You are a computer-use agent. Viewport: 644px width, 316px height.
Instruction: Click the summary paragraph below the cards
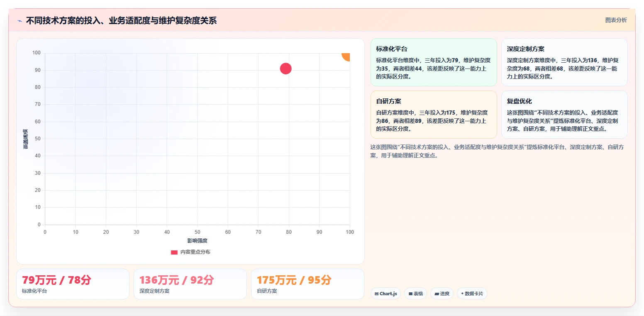pyautogui.click(x=497, y=151)
